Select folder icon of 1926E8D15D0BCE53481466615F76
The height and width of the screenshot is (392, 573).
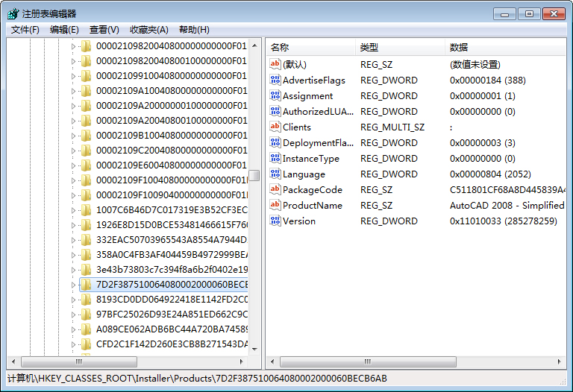(x=86, y=225)
